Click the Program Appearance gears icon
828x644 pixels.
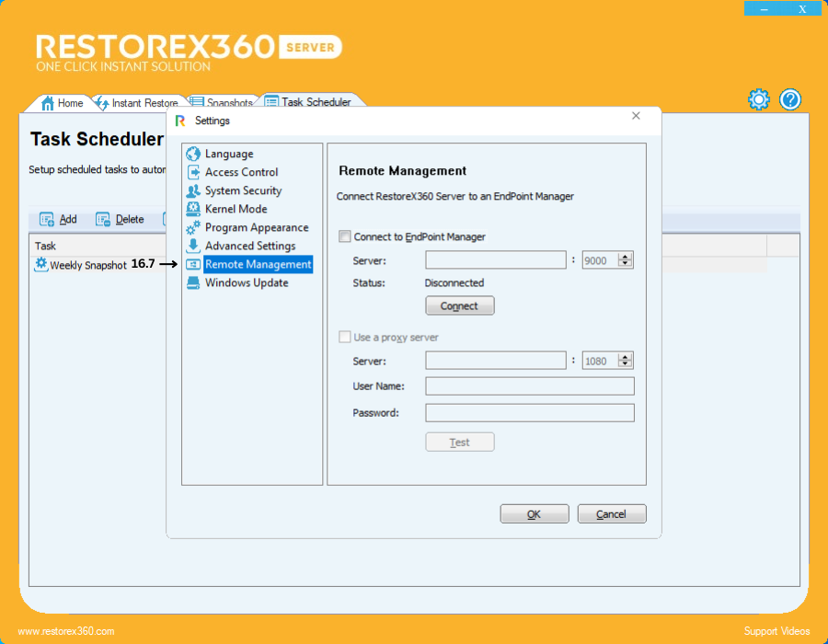(x=193, y=227)
